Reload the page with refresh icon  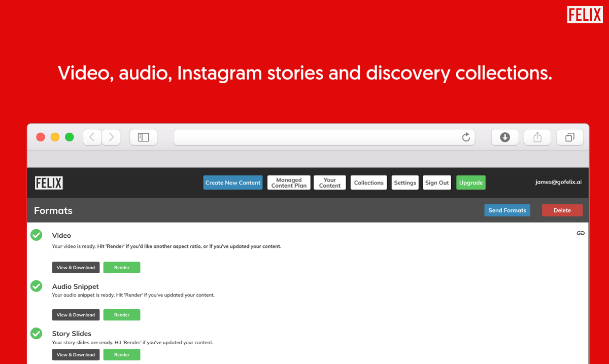[x=466, y=137]
